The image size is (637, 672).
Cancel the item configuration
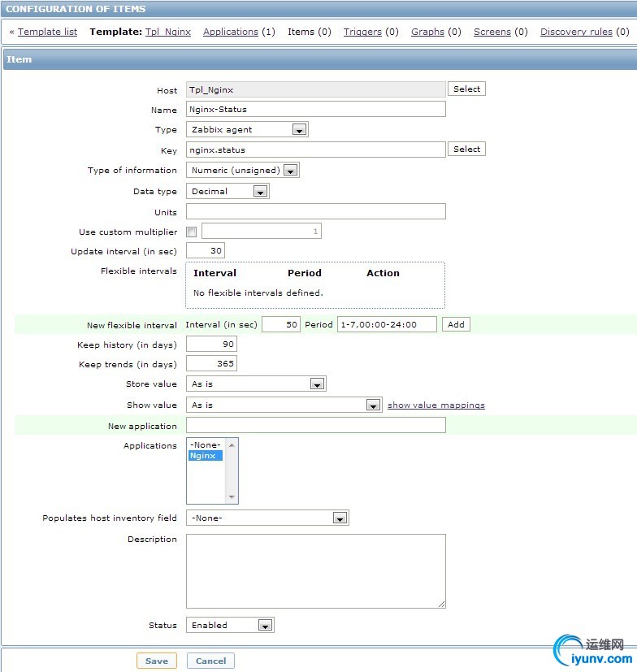click(x=210, y=661)
